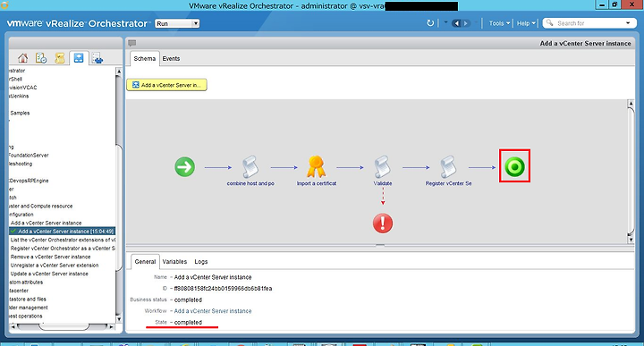
Task: Select the Workflows view icon
Action: 79,58
